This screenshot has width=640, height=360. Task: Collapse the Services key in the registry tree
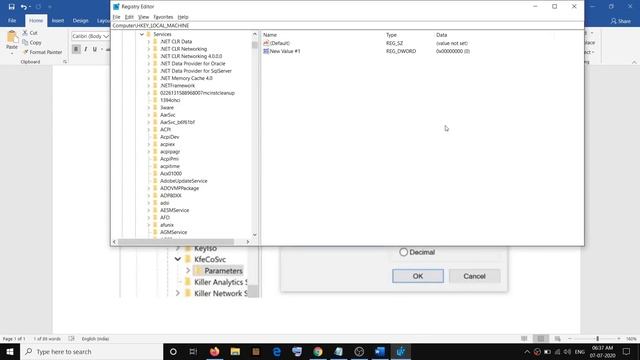[x=142, y=34]
